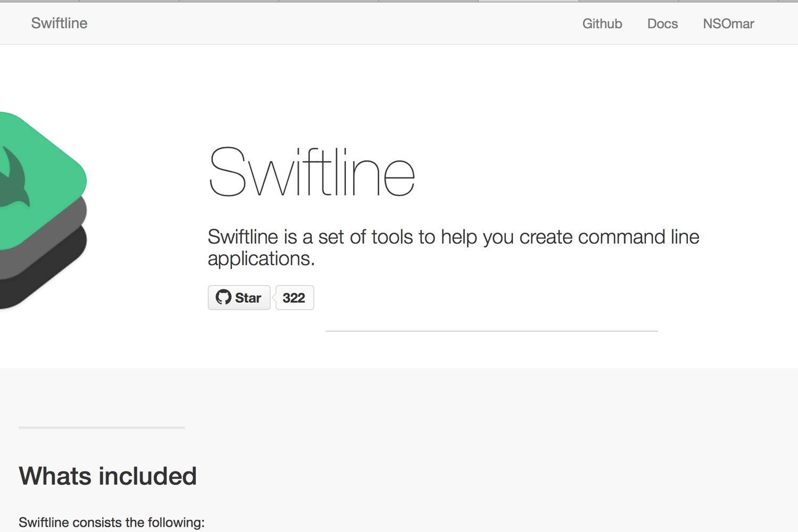Click the word "applications." in tagline
This screenshot has height=532, width=798.
coord(261,259)
